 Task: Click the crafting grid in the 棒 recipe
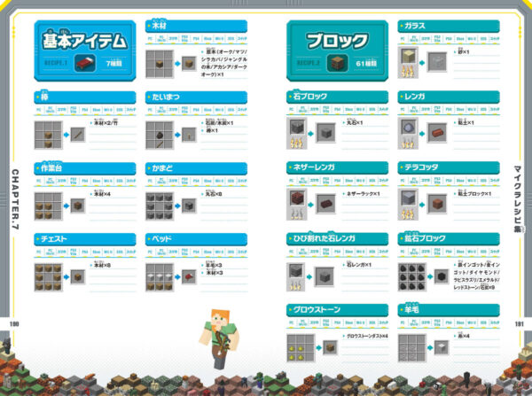[48, 135]
